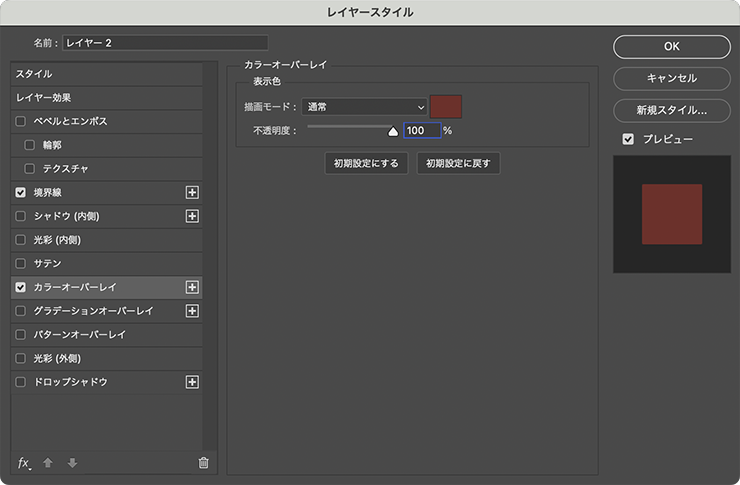Click plus icon next to シャドウ (内側)

[193, 216]
